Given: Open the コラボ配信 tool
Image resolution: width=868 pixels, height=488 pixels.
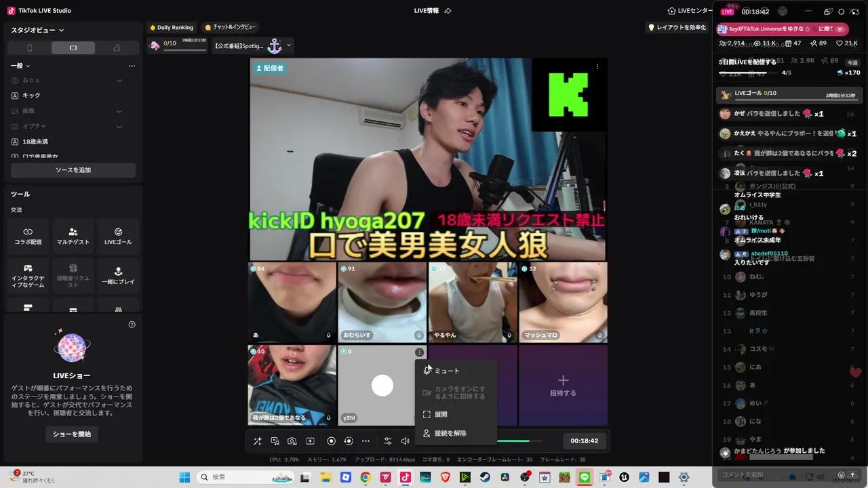Looking at the screenshot, I should pos(28,237).
